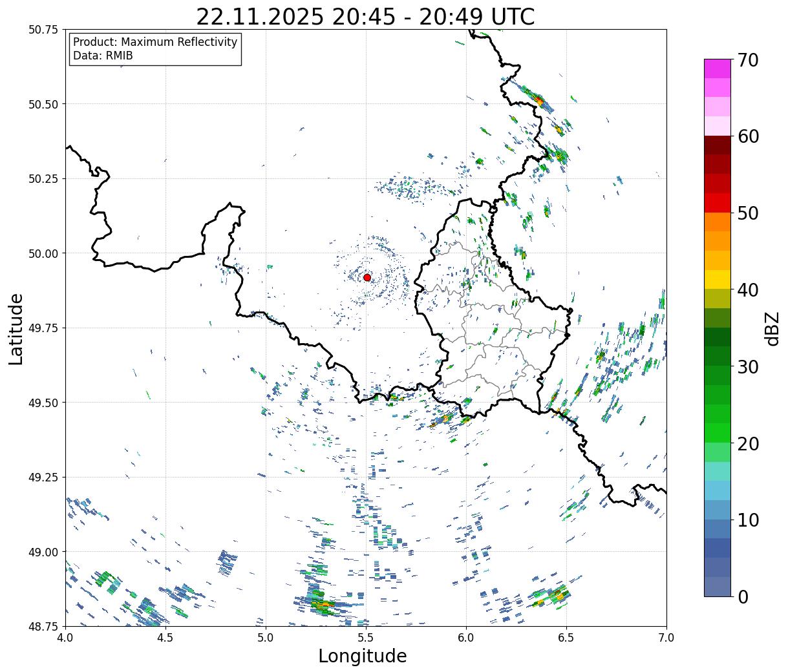This screenshot has width=788, height=672.
Task: Click the bright red colorbar band above 50
Action: [x=718, y=203]
